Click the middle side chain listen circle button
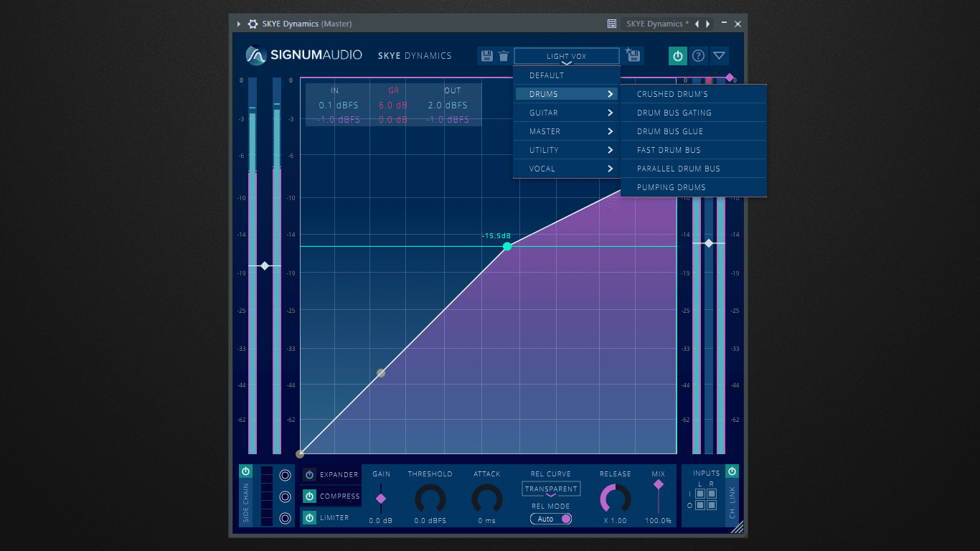 coord(285,496)
